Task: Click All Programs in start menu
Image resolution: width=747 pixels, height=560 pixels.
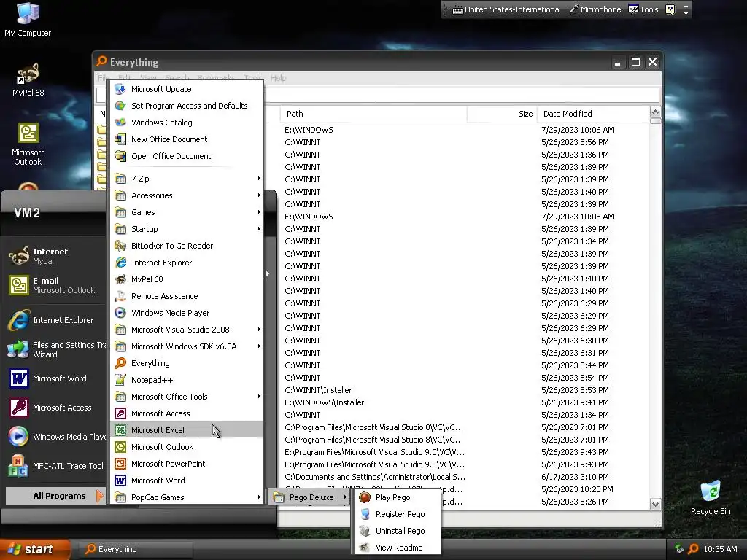Action: pyautogui.click(x=55, y=496)
